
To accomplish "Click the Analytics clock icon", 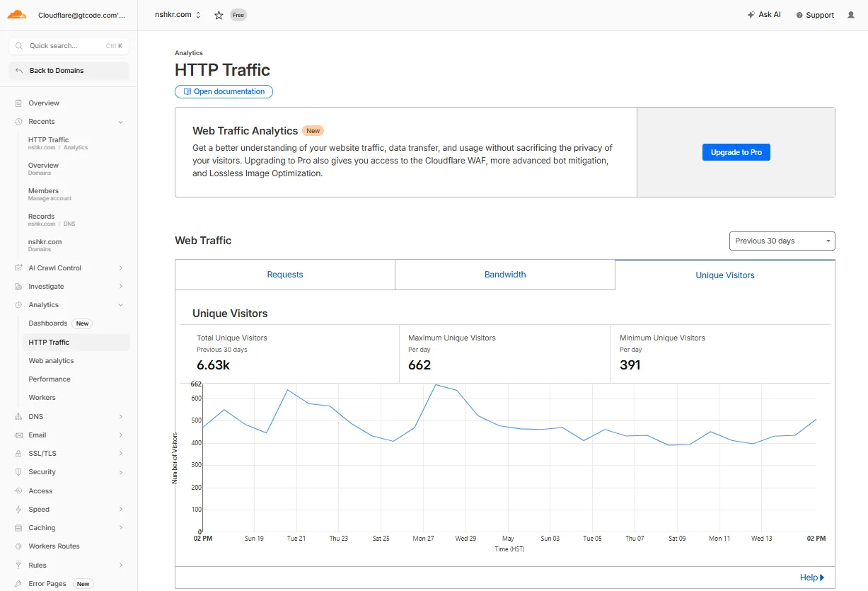I will [18, 305].
